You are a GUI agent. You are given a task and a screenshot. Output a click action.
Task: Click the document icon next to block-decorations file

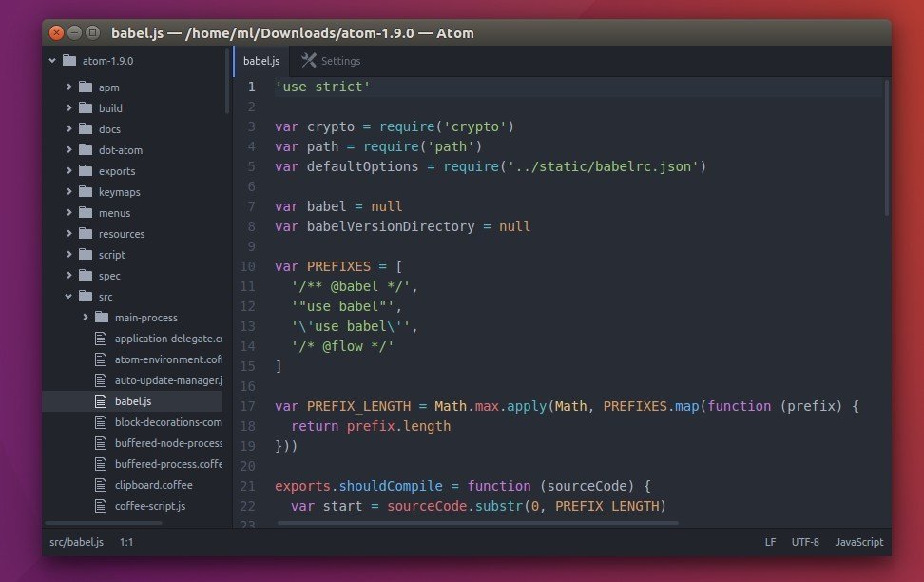tap(102, 422)
